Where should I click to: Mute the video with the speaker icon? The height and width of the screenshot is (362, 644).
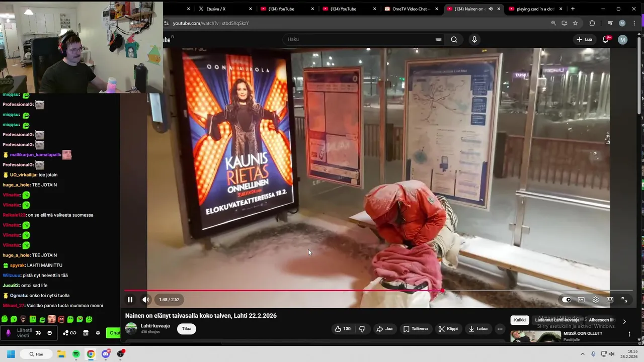click(x=146, y=300)
